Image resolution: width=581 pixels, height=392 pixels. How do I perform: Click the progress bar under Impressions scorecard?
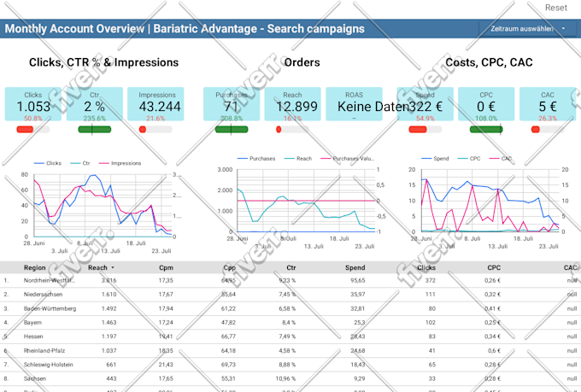coord(156,129)
